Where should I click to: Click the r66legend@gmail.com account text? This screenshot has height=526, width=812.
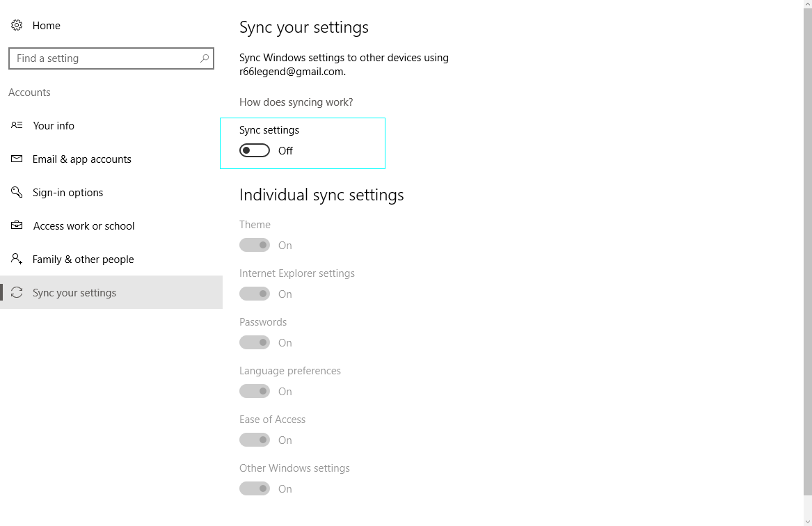tap(292, 72)
